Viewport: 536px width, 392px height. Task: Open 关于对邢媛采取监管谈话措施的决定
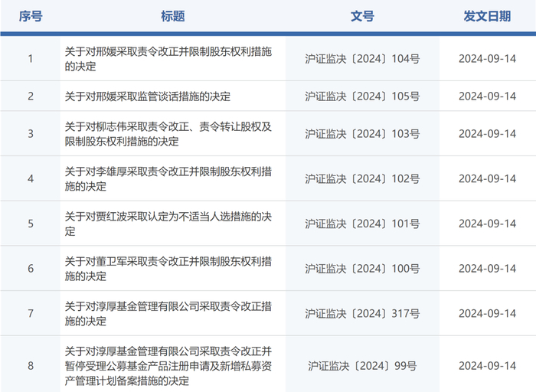[147, 96]
